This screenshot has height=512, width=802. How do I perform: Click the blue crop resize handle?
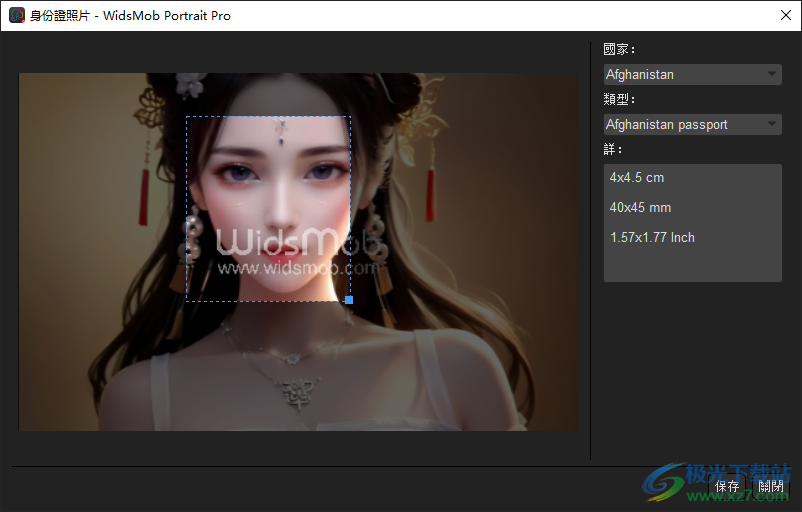point(349,300)
